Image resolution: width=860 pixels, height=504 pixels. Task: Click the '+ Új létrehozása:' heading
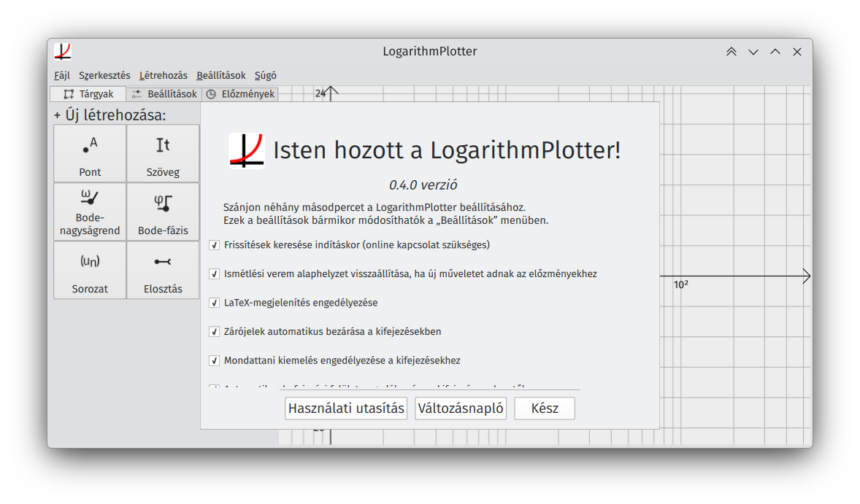tap(110, 115)
